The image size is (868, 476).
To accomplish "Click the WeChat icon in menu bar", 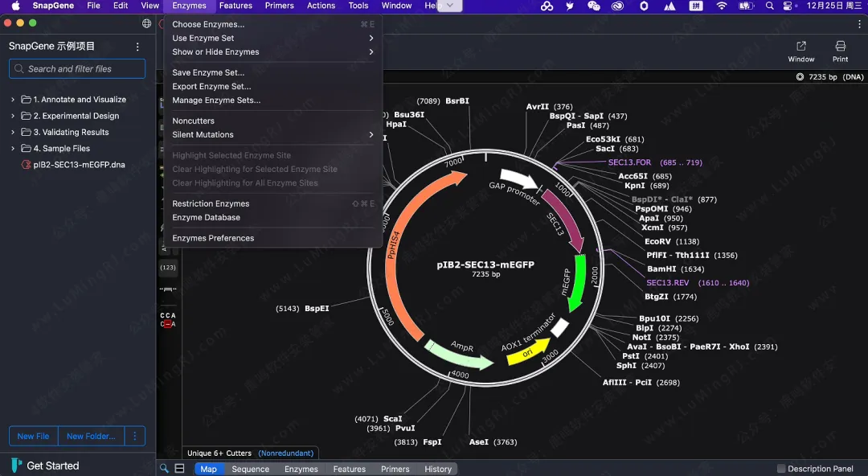I will point(594,6).
